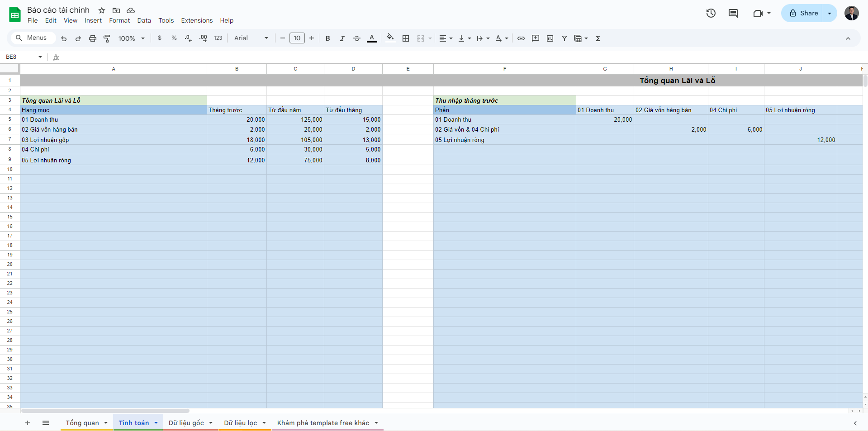The width and height of the screenshot is (868, 431).
Task: Click the Share button
Action: coord(803,13)
